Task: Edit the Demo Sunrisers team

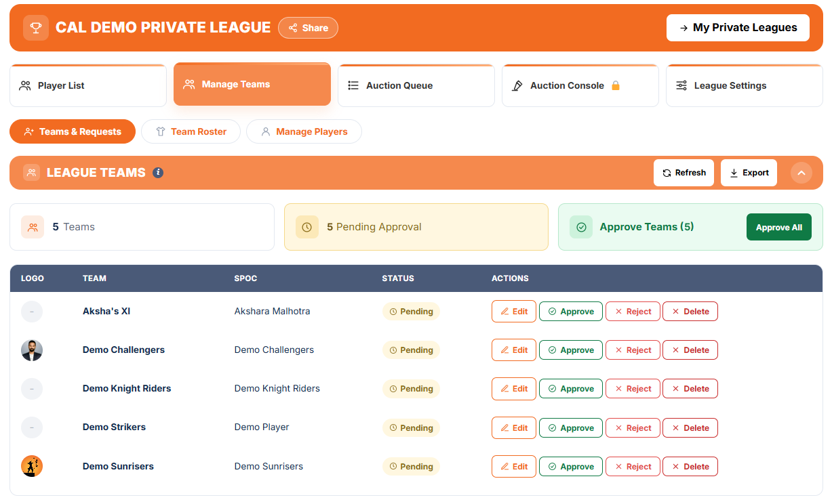Action: tap(514, 467)
